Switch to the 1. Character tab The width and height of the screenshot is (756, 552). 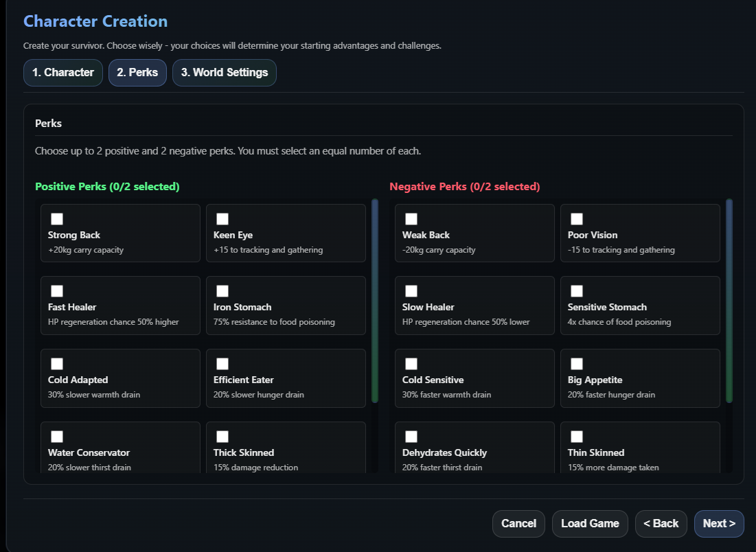pos(63,73)
